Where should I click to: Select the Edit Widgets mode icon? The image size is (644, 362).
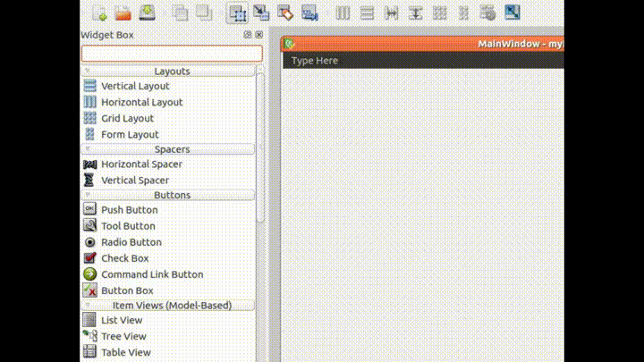(x=237, y=13)
